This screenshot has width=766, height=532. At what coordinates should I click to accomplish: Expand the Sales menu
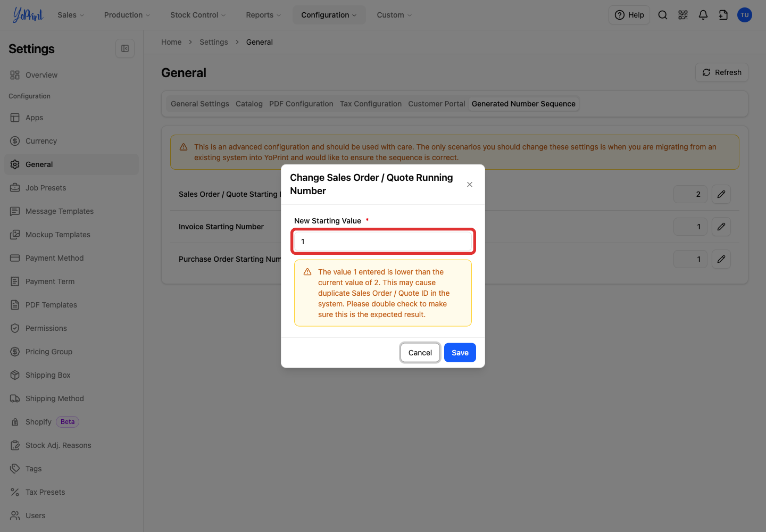pyautogui.click(x=71, y=15)
